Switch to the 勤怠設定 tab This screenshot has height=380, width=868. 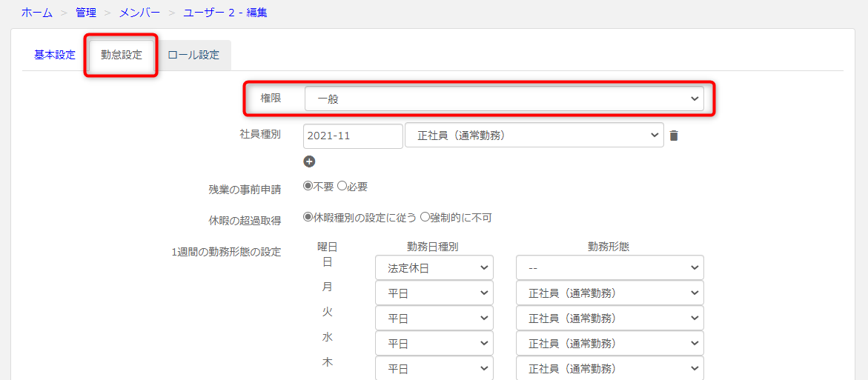click(x=122, y=56)
